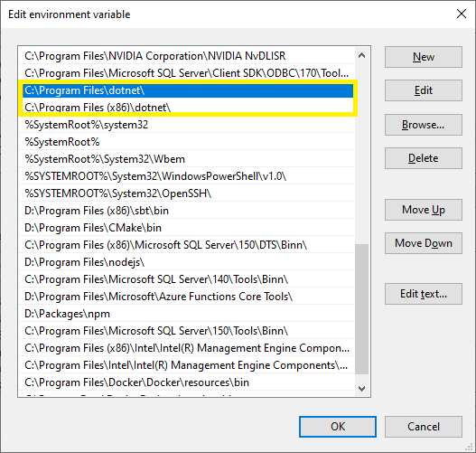The width and height of the screenshot is (476, 453).
Task: Click the scrollbar down arrow
Action: point(361,388)
